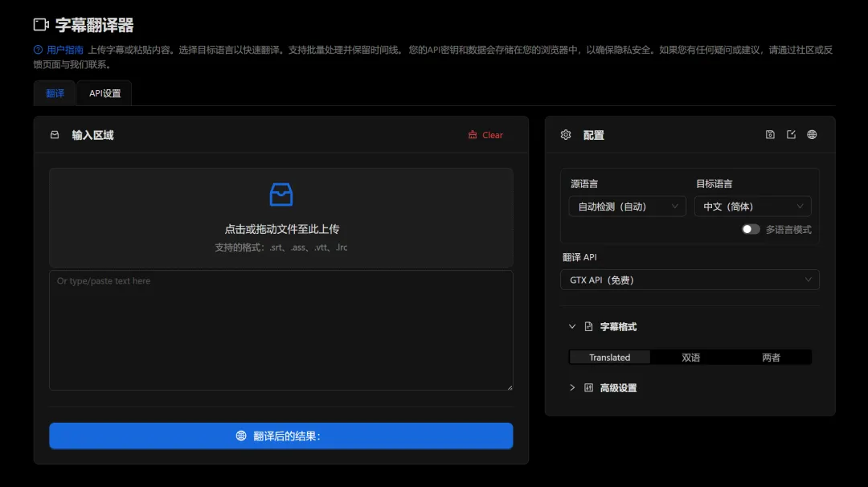Select the Translated format option

609,358
